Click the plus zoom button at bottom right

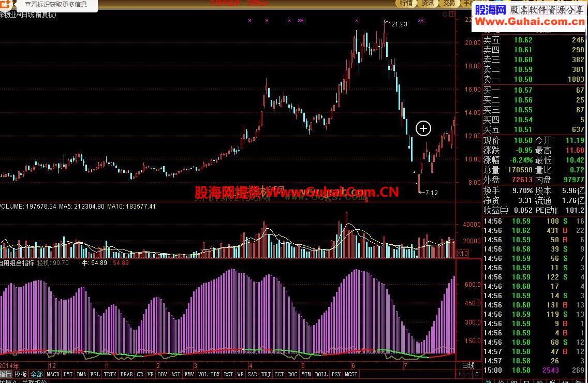tap(460, 374)
